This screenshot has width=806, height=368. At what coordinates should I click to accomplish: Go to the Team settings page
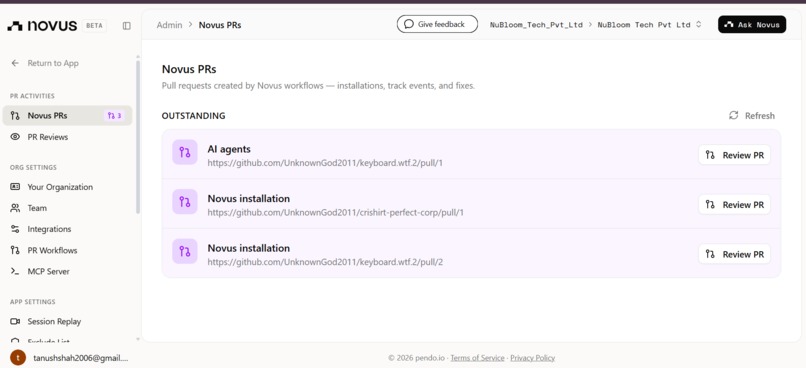(x=67, y=208)
